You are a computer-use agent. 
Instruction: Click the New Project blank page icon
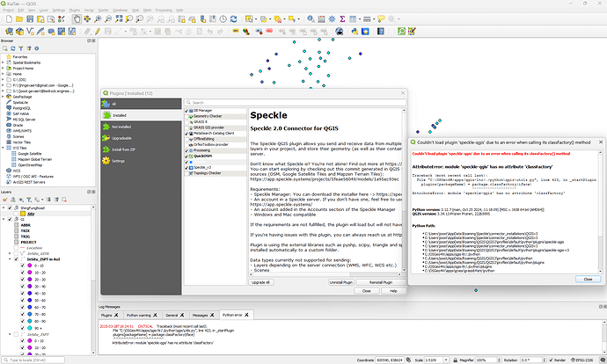pos(9,19)
